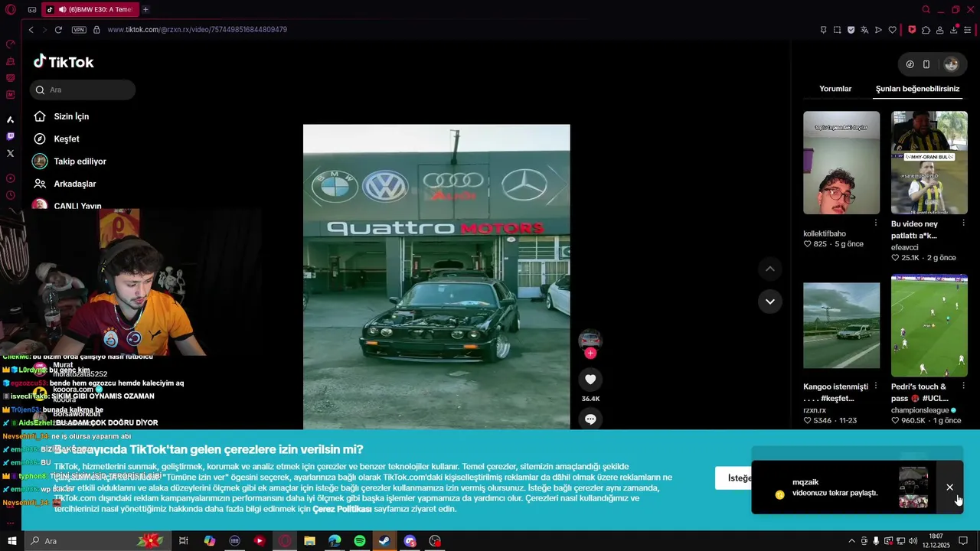Open the Çerez Politikası link
980x551 pixels.
(x=341, y=509)
